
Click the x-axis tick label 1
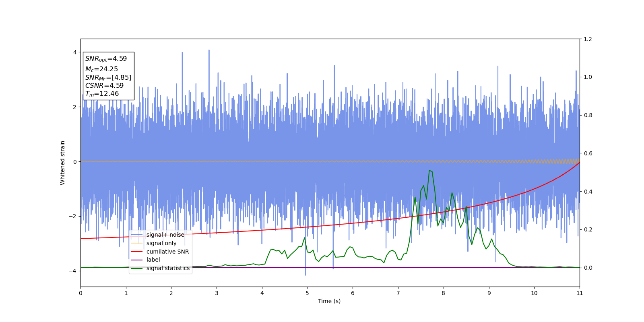point(126,293)
